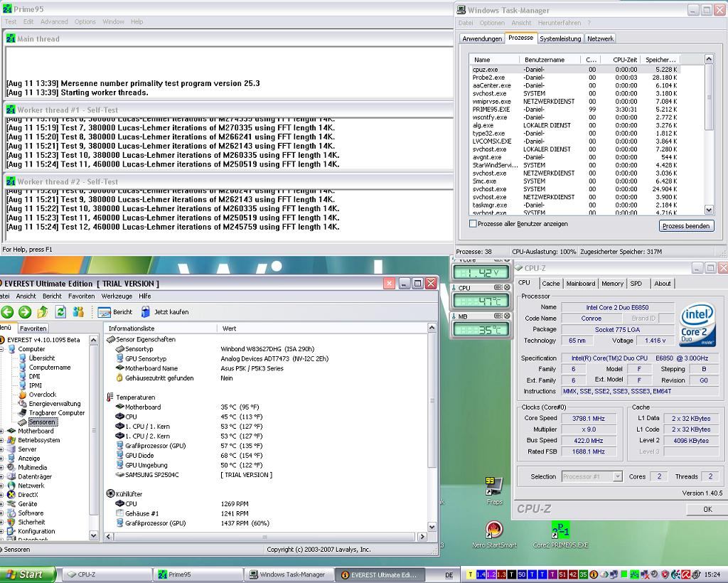Sort processes by Name column header

pyautogui.click(x=495, y=60)
